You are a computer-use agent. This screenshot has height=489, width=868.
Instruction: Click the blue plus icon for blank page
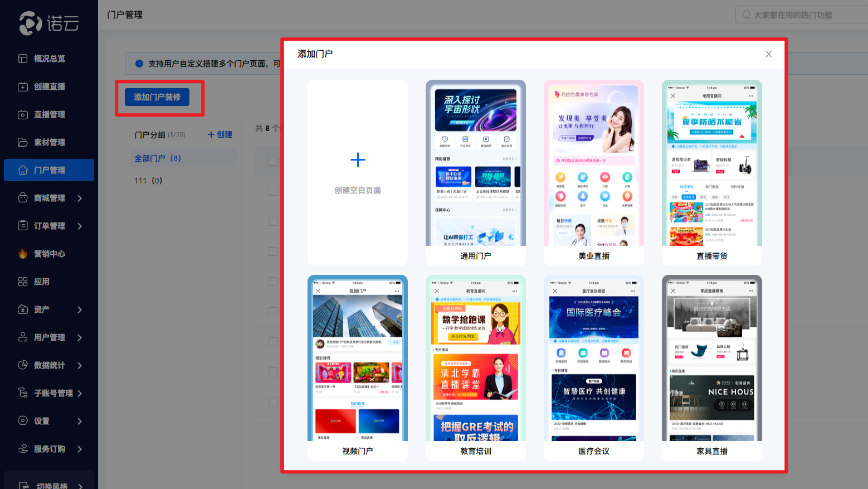click(x=358, y=160)
